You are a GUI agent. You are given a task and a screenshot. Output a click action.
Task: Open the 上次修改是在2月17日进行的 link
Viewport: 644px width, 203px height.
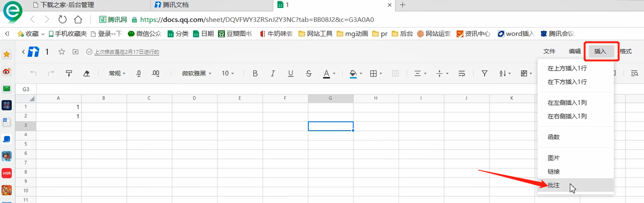(x=127, y=52)
